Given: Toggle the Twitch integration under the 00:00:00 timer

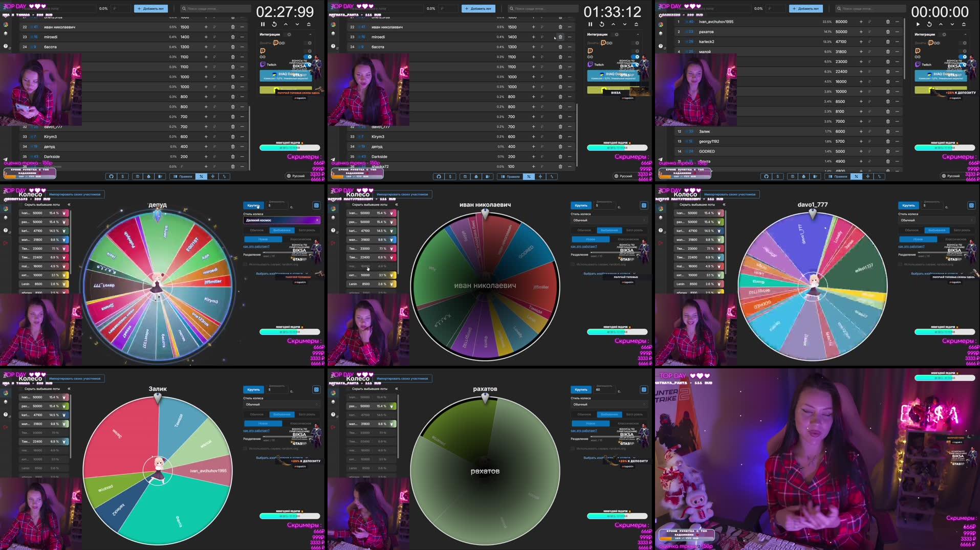Looking at the screenshot, I should pos(965,64).
